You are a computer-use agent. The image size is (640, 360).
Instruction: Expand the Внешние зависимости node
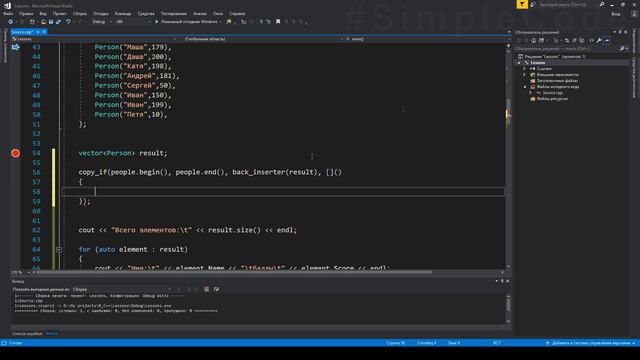pyautogui.click(x=524, y=75)
